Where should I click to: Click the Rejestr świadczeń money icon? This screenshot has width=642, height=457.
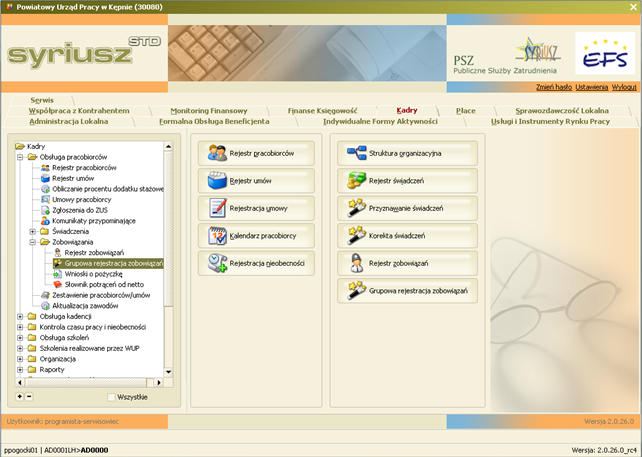[x=357, y=181]
